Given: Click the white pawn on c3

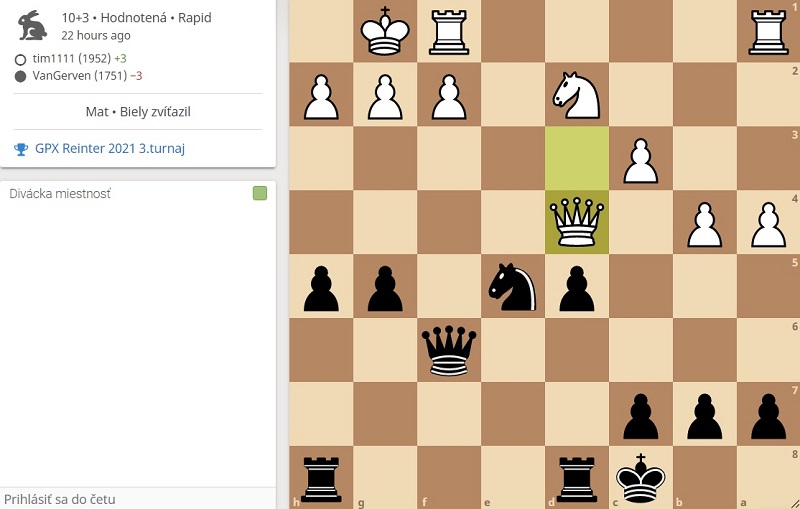Looking at the screenshot, I should click(x=641, y=161).
